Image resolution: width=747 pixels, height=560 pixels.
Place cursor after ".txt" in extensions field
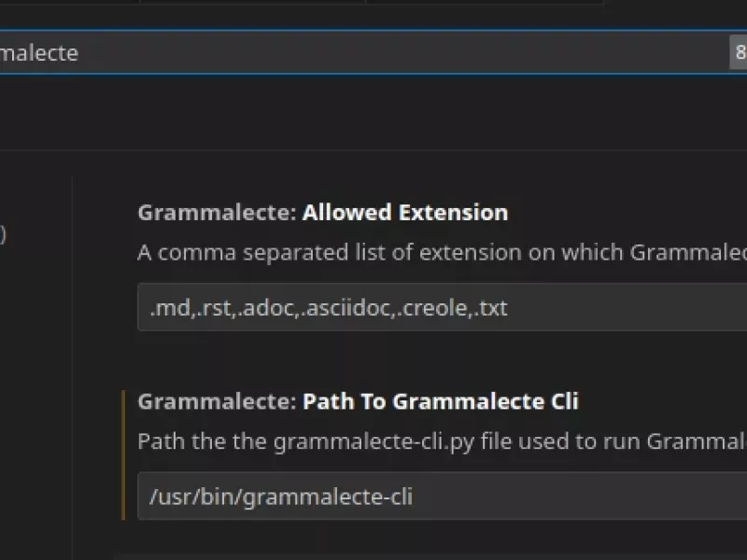click(508, 308)
